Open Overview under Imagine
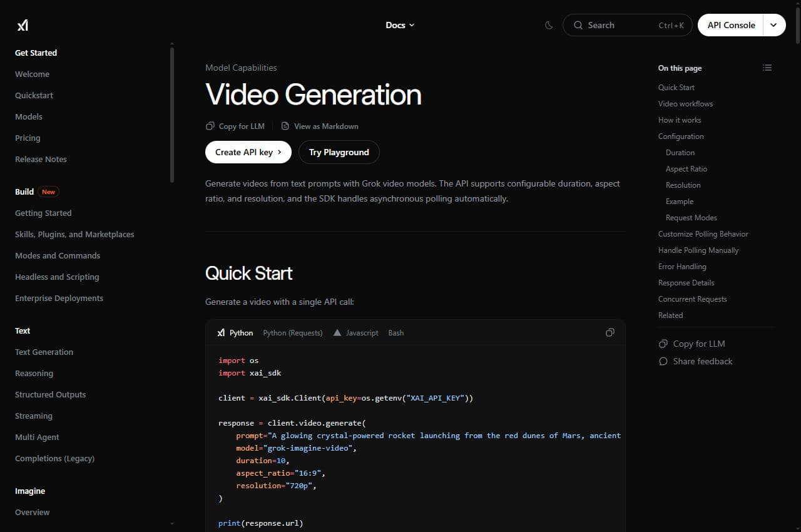 pyautogui.click(x=32, y=512)
